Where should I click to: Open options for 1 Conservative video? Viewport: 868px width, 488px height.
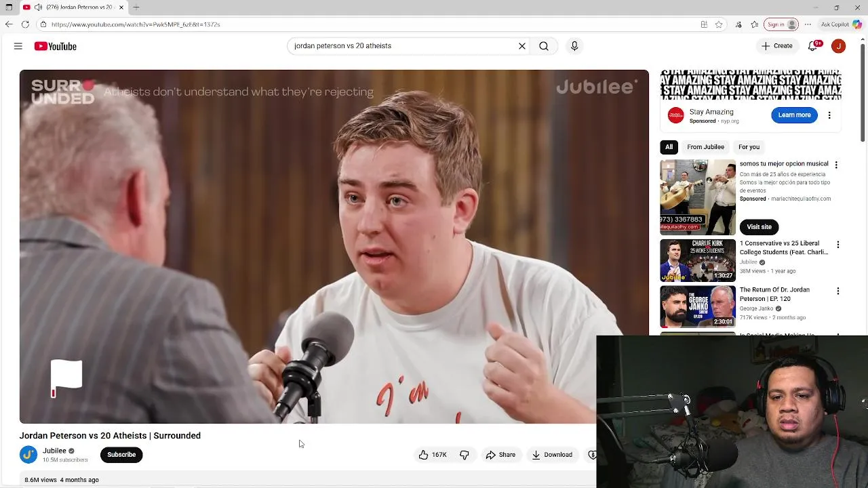837,245
